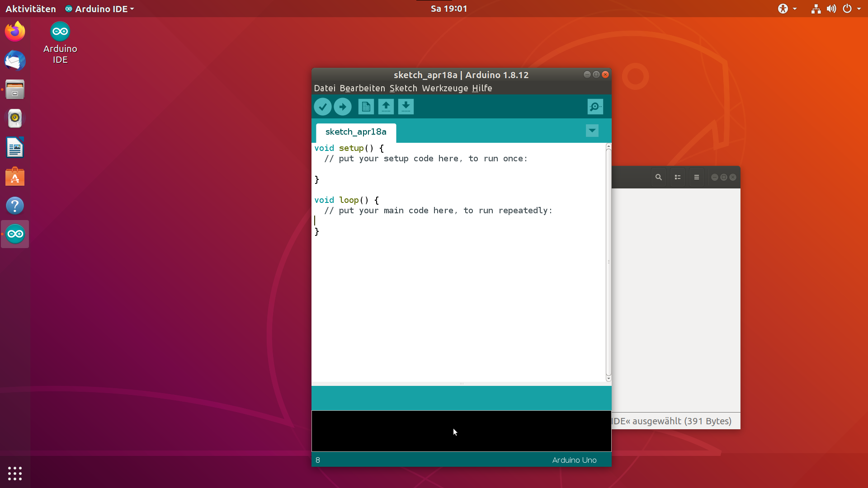
Task: Open Arduino IDE desktop shortcut icon
Action: [x=60, y=43]
